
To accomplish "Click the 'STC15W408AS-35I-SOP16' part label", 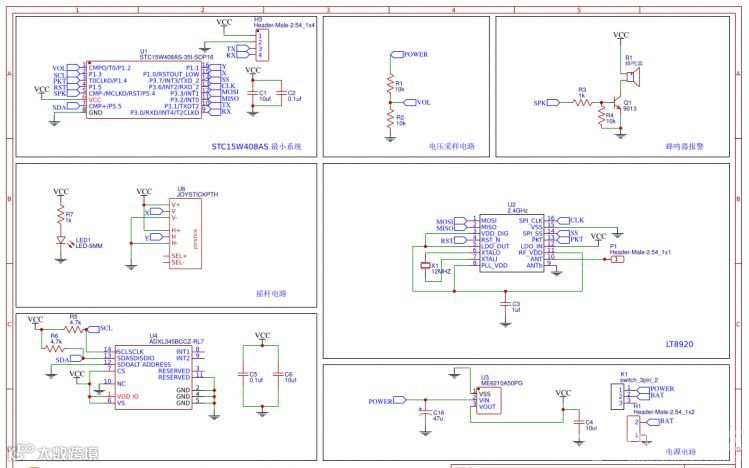I will [x=176, y=57].
